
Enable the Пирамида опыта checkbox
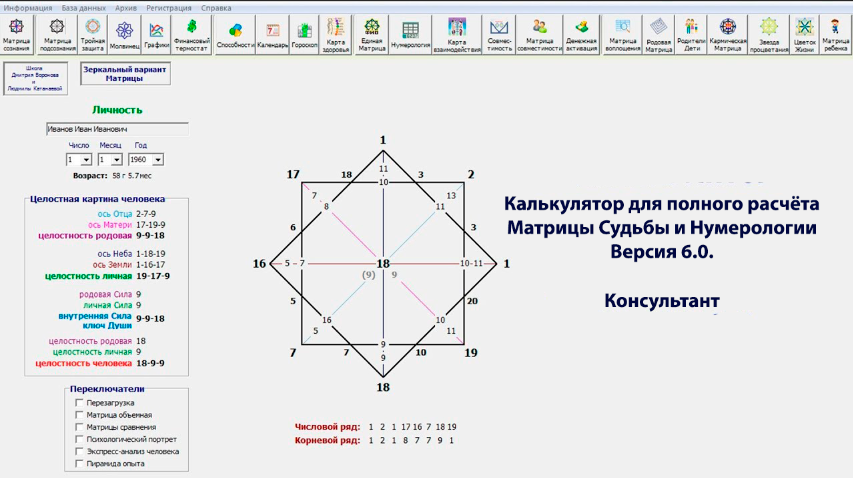(79, 463)
